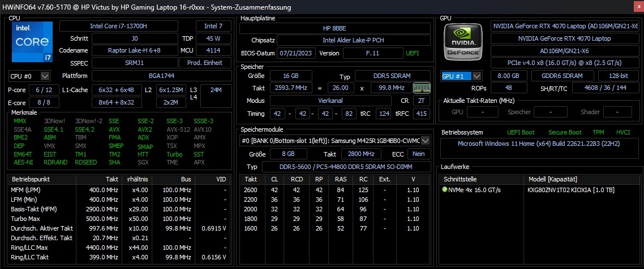The height and width of the screenshot is (269, 644).
Task: Click the green memory module icon
Action: point(421,88)
